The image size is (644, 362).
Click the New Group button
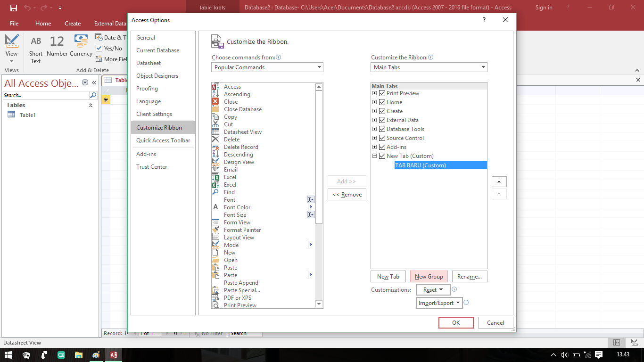click(429, 276)
